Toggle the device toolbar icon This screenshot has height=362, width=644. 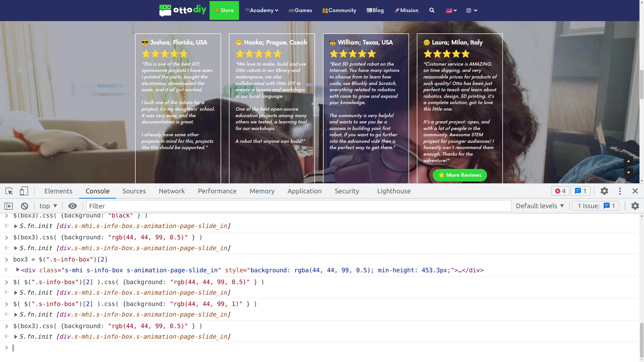click(x=24, y=191)
